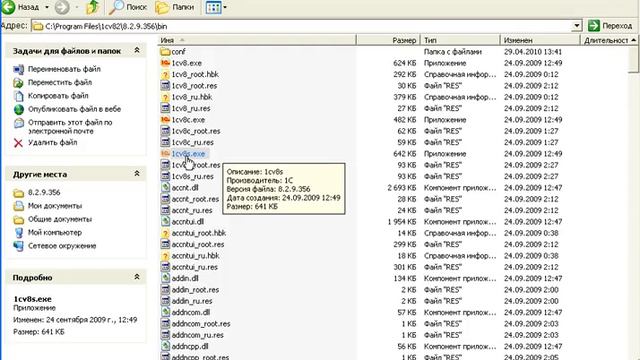Viewport: 640px width, 360px height.
Task: Select the accntui_root.hbk help icon
Action: pos(165,233)
